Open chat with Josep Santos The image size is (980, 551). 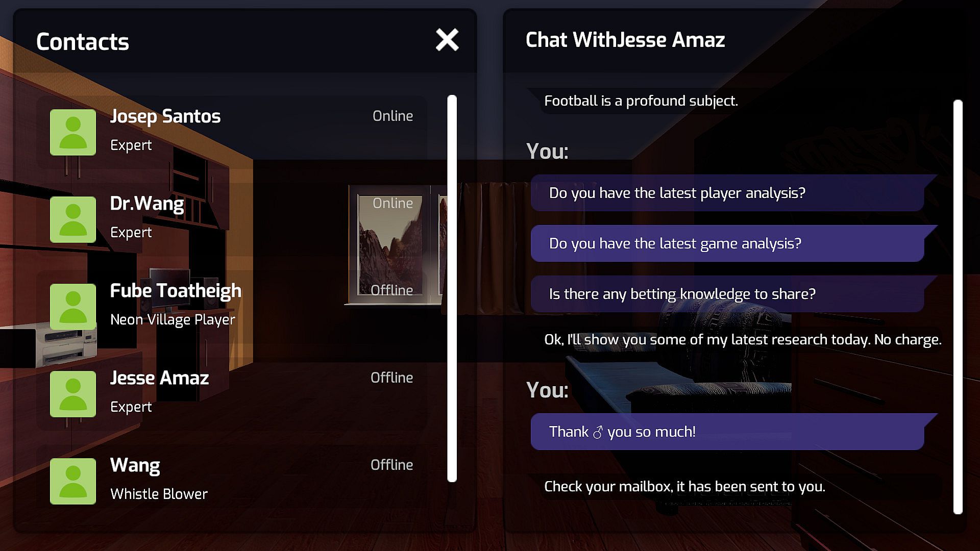(165, 116)
